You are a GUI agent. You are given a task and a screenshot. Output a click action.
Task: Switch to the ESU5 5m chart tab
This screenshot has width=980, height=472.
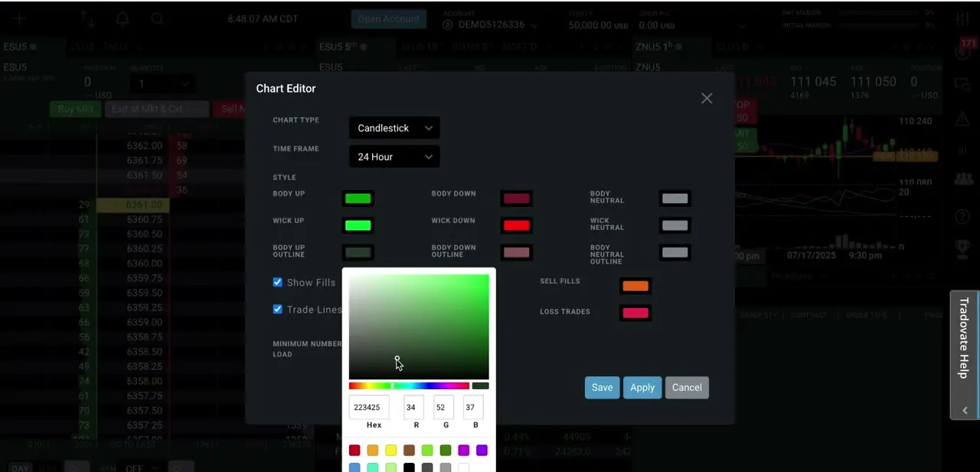pos(342,47)
